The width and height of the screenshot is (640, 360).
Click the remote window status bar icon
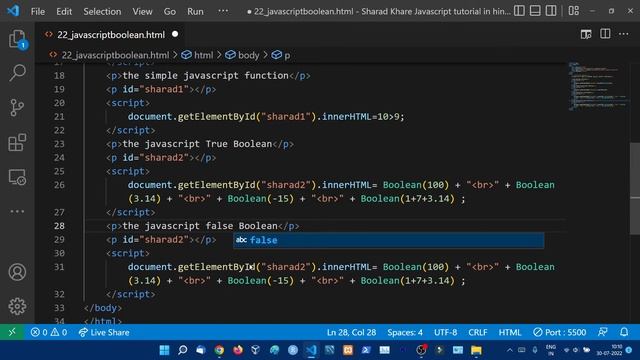tap(12, 332)
